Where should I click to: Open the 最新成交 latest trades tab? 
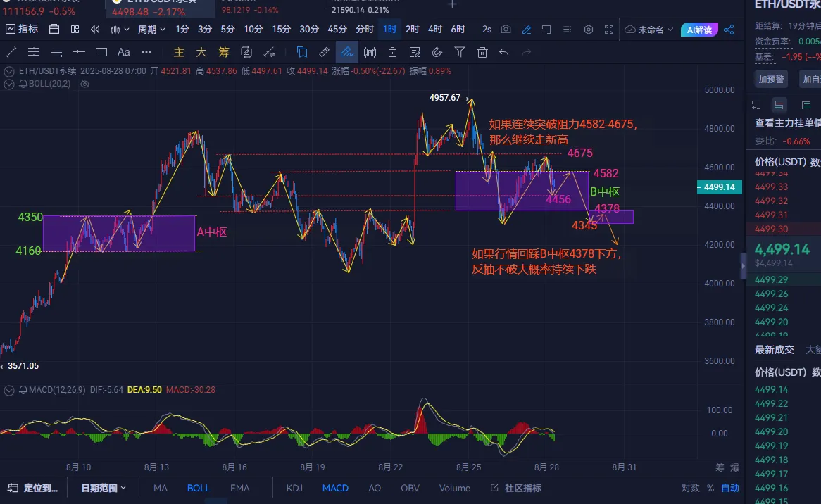774,350
